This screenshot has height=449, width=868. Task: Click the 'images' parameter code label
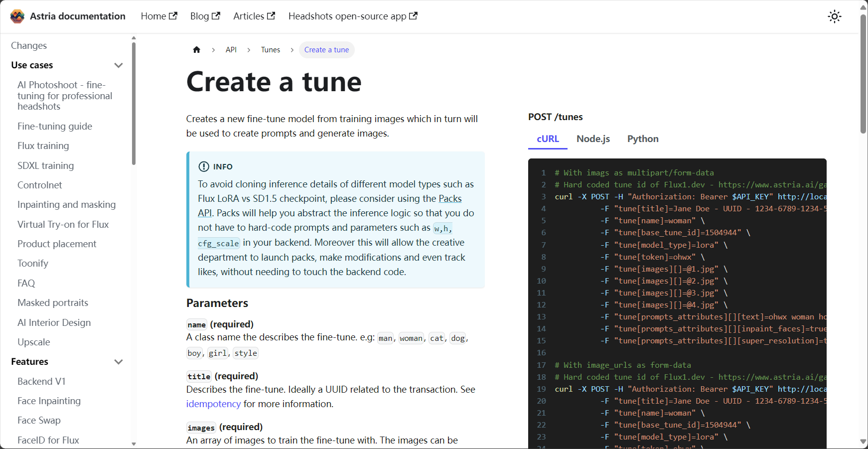201,428
